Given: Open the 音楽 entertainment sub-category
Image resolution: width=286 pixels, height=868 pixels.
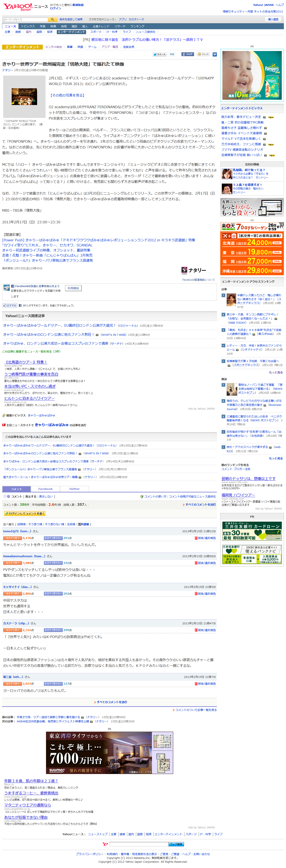Looking at the screenshot, I should [70, 47].
